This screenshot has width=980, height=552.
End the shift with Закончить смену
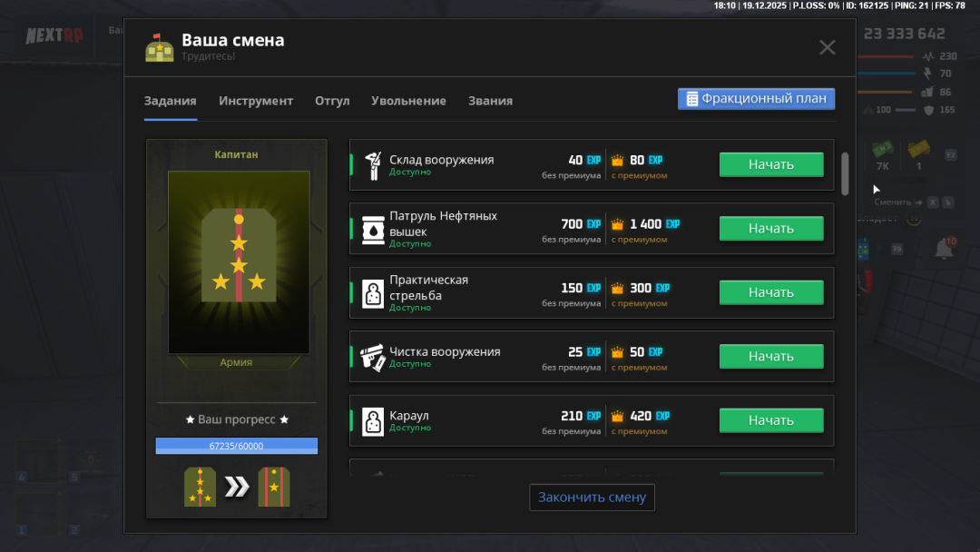[x=592, y=498]
